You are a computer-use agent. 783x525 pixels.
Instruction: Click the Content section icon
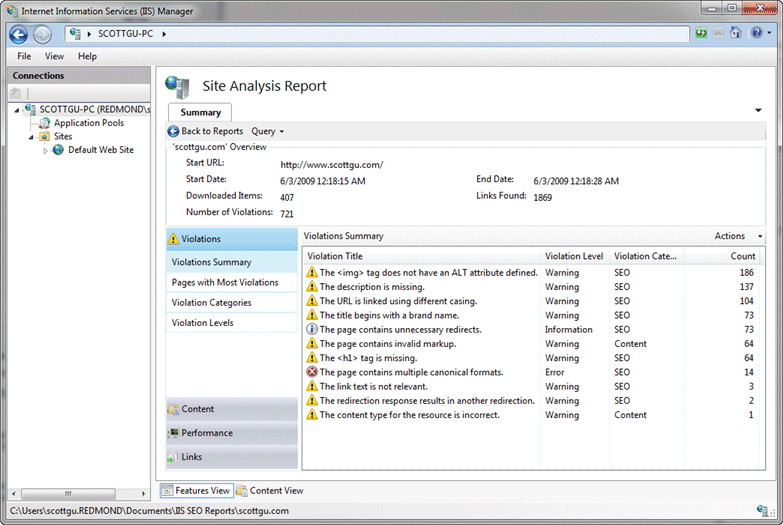(173, 409)
